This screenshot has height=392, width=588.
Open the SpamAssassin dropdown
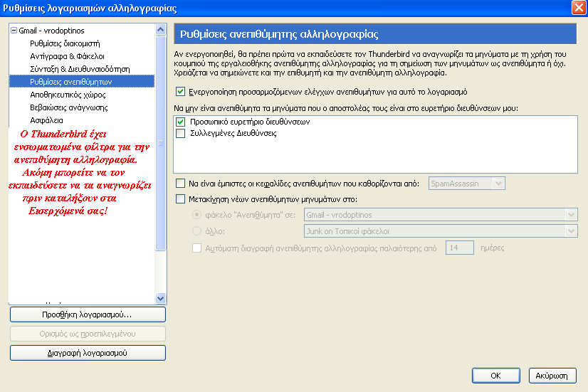[466, 184]
